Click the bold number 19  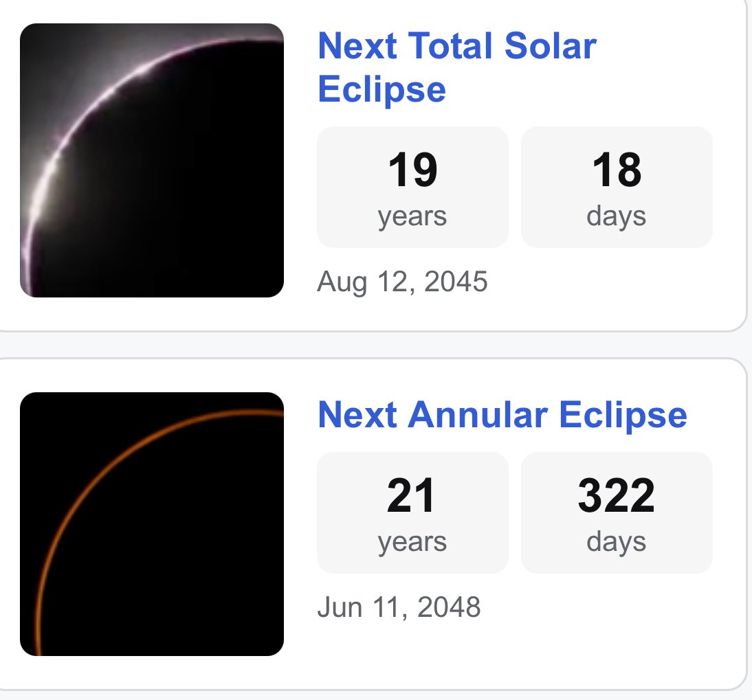412,170
